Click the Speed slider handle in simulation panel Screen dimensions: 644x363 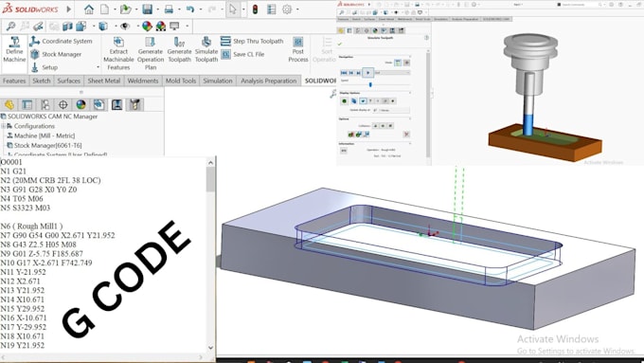[370, 84]
